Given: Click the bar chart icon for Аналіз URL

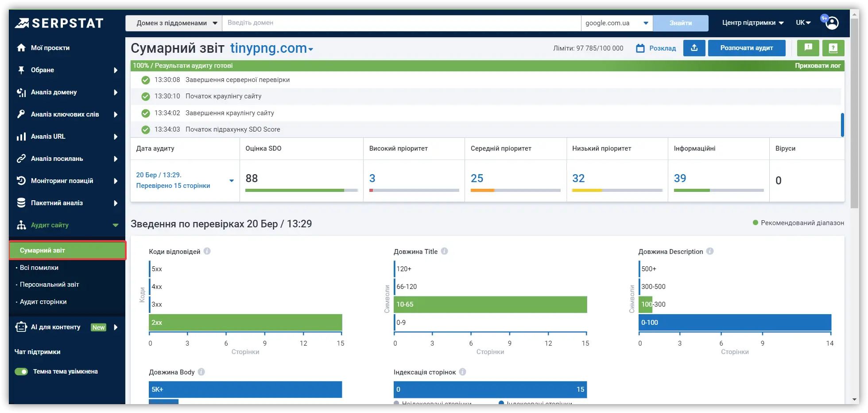Looking at the screenshot, I should (21, 136).
